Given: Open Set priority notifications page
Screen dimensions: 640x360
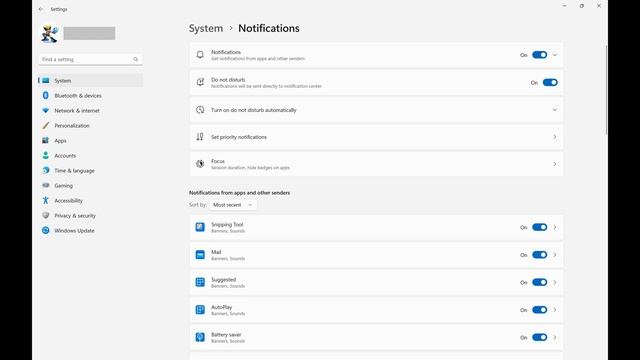Looking at the screenshot, I should tap(376, 137).
